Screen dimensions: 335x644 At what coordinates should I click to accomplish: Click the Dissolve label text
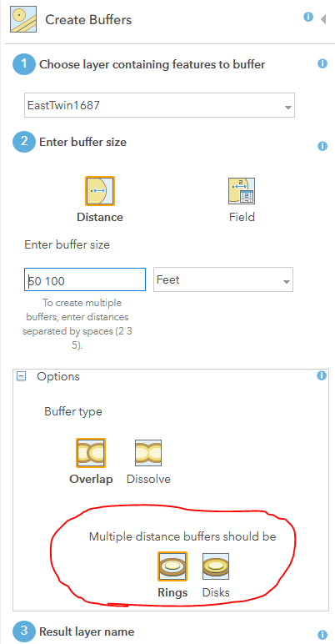(148, 479)
